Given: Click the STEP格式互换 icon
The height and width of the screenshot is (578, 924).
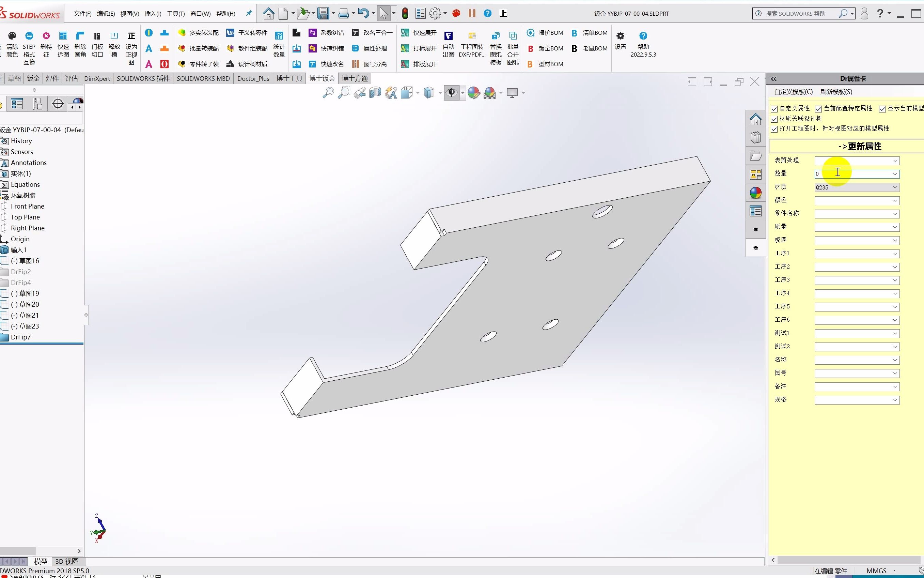Looking at the screenshot, I should [29, 36].
